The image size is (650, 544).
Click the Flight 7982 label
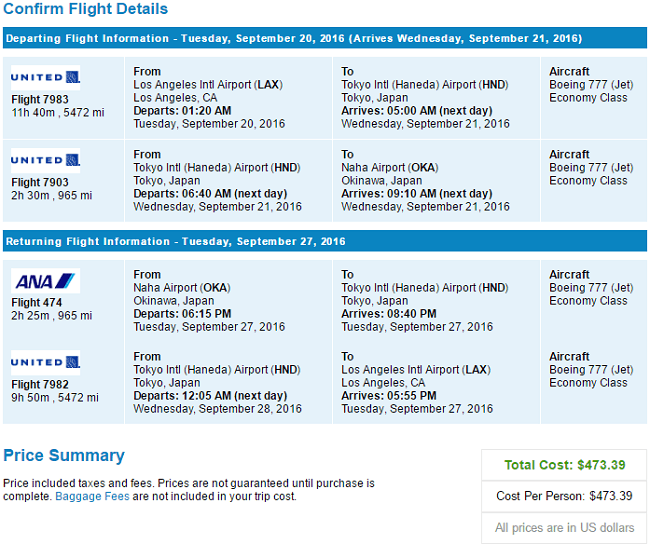[x=40, y=385]
